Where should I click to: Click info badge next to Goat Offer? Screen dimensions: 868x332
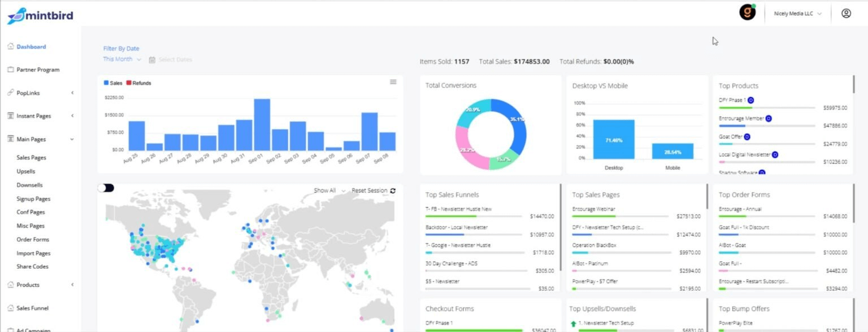[x=747, y=137]
